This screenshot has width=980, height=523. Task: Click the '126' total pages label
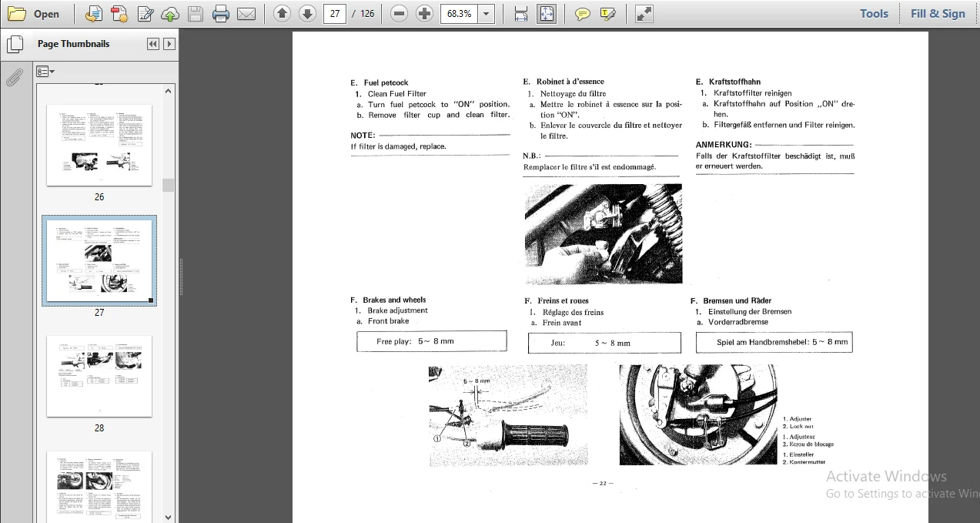click(367, 13)
